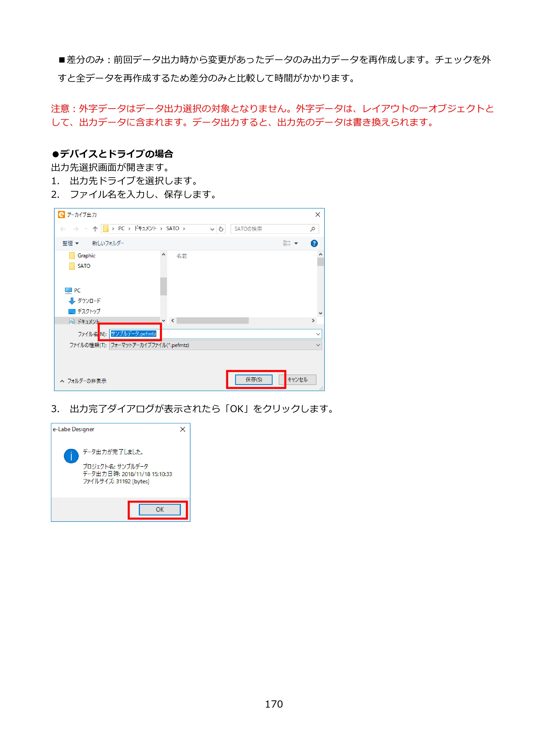Click the file list horizontal scrollbar right arrow
Screen dimensions: 535x756
click(313, 320)
